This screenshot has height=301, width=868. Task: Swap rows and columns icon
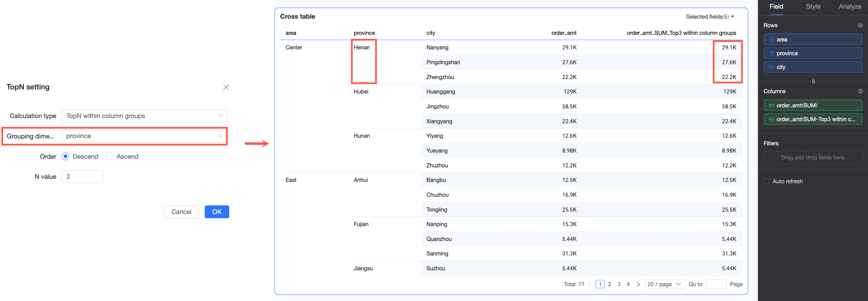pyautogui.click(x=813, y=81)
